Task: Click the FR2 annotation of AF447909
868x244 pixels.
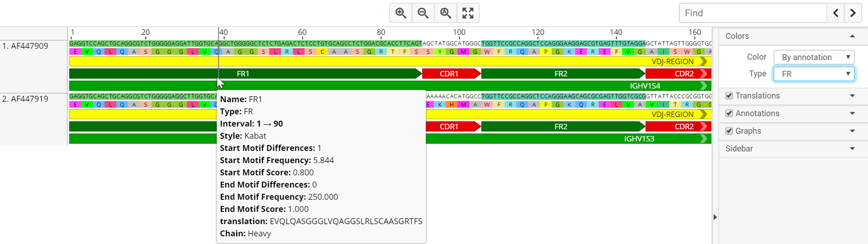Action: click(563, 74)
